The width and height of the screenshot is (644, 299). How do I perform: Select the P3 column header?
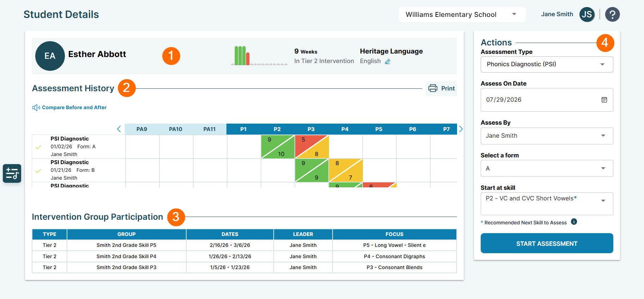(x=311, y=129)
